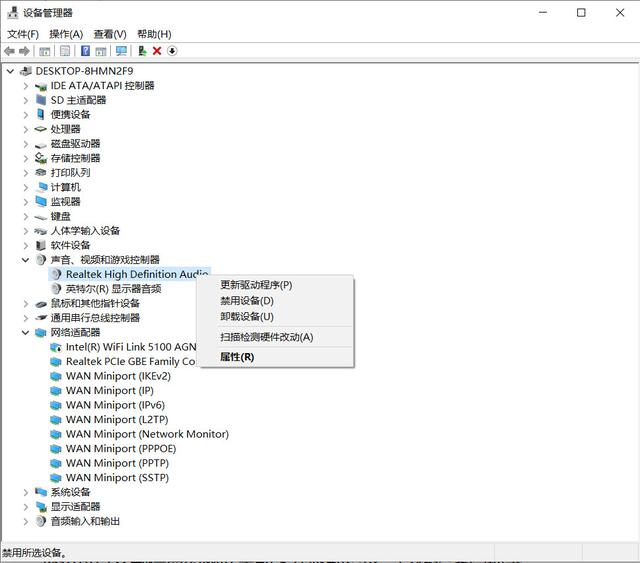640x563 pixels.
Task: Click the 计算机 category icon
Action: pos(42,187)
